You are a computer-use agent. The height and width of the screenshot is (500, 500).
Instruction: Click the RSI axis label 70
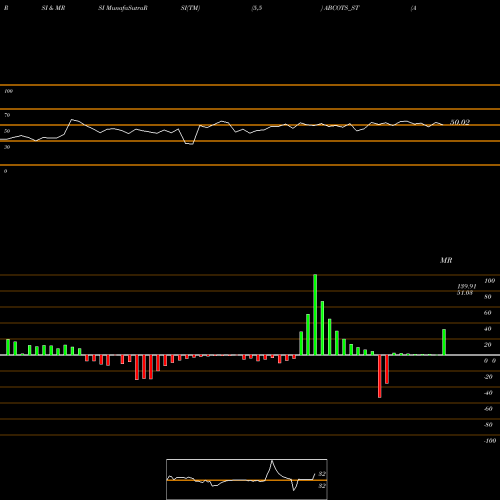tap(7, 115)
